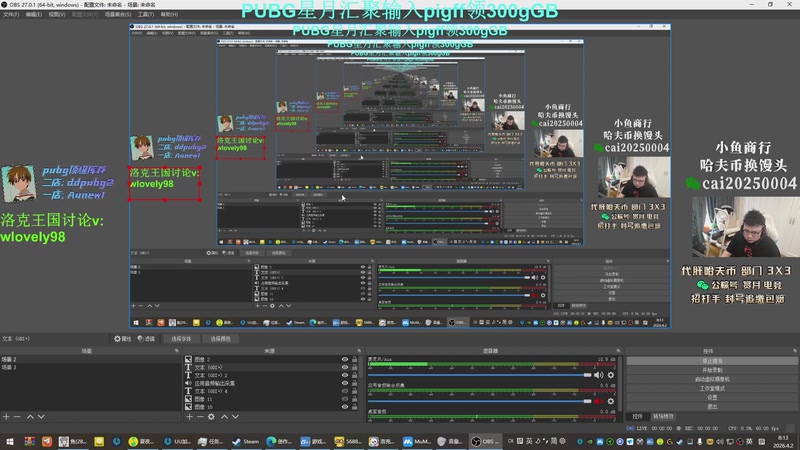The height and width of the screenshot is (450, 800).
Task: Add a new scene with the plus icon
Action: pyautogui.click(x=6, y=417)
